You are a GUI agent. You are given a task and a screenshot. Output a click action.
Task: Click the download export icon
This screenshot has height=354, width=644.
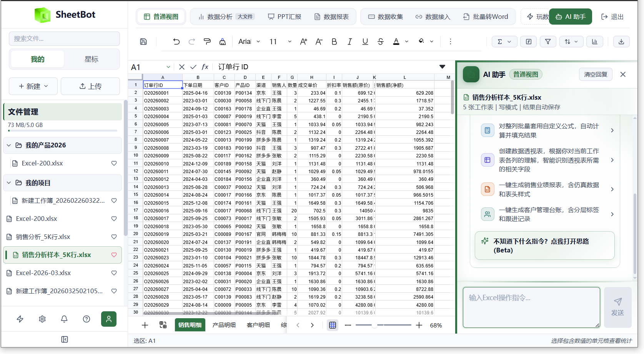click(621, 42)
